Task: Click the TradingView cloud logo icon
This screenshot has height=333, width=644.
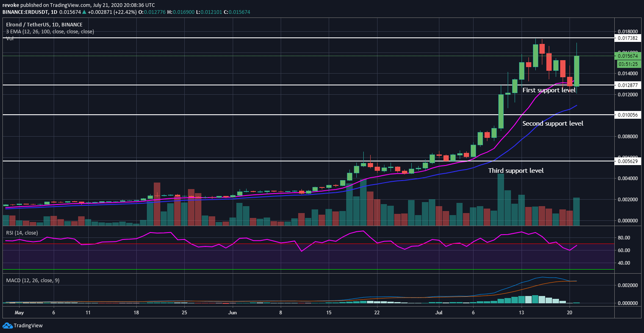Action: [7, 326]
